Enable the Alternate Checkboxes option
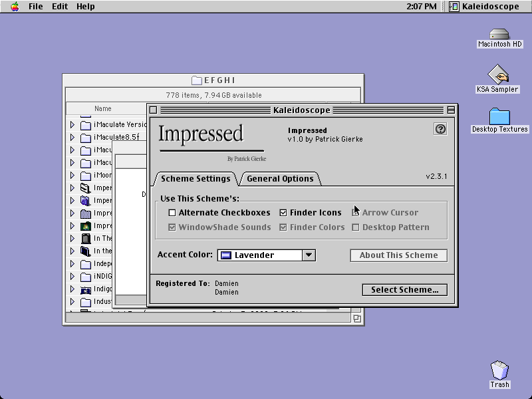The height and width of the screenshot is (399, 532). click(172, 213)
